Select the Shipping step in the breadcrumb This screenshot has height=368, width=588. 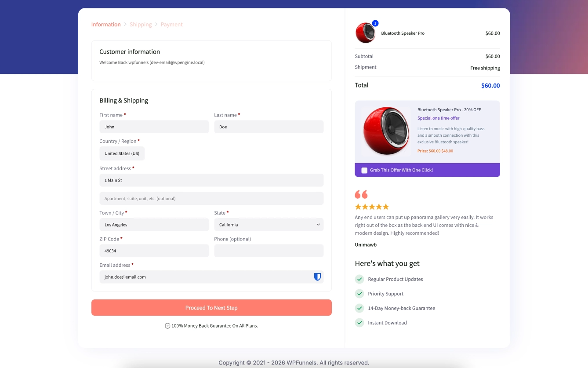click(141, 24)
